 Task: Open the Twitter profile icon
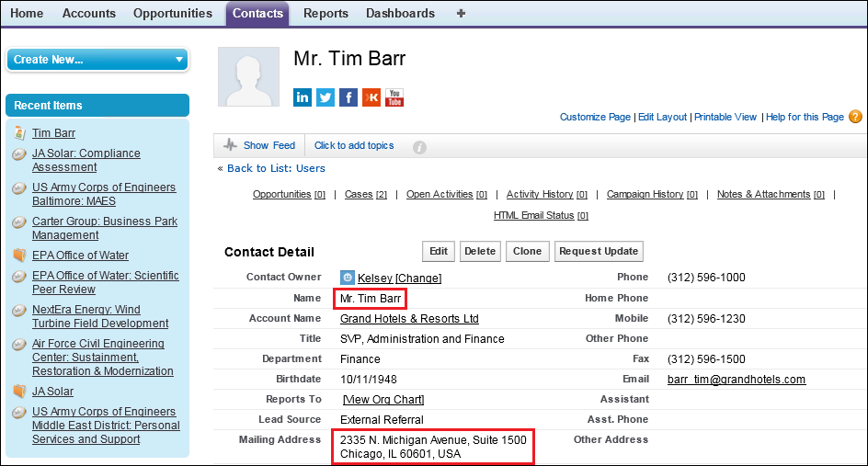pyautogui.click(x=325, y=97)
